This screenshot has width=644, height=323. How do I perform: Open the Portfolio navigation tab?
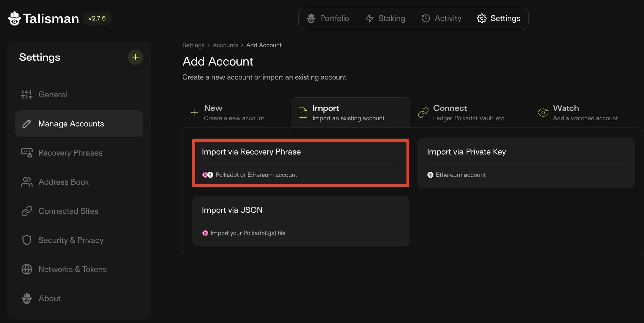328,18
